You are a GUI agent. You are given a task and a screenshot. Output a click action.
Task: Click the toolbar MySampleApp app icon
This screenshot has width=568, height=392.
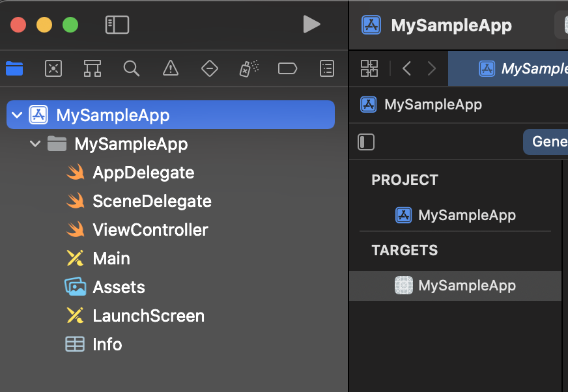point(371,25)
